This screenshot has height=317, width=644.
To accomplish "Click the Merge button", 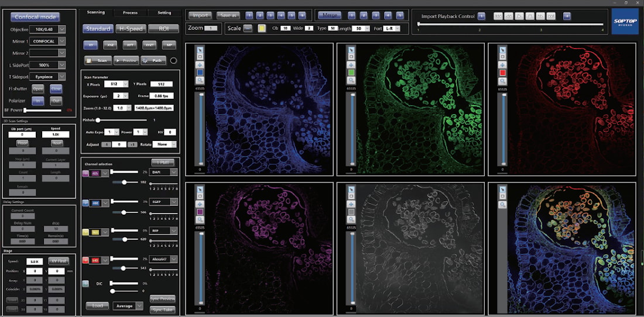I will tap(330, 15).
